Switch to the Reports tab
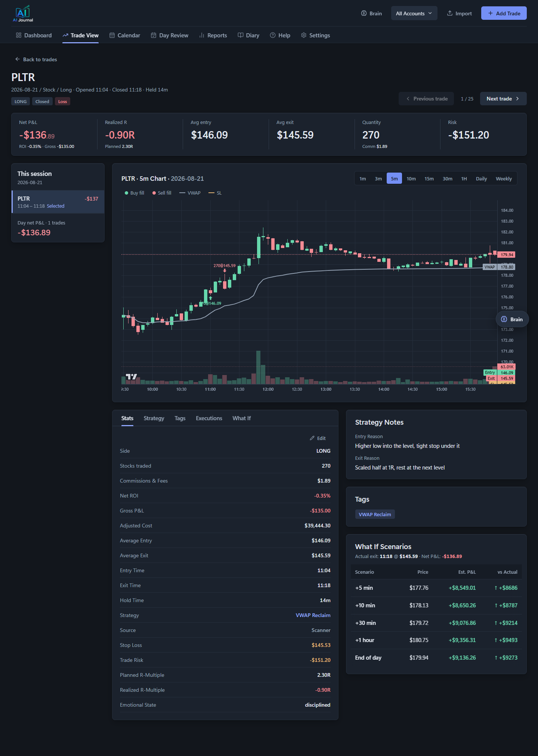The height and width of the screenshot is (756, 538). pos(213,35)
